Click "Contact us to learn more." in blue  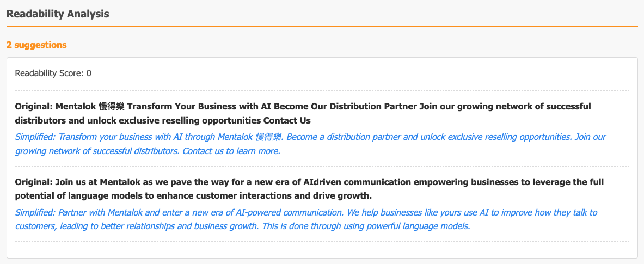click(x=231, y=151)
